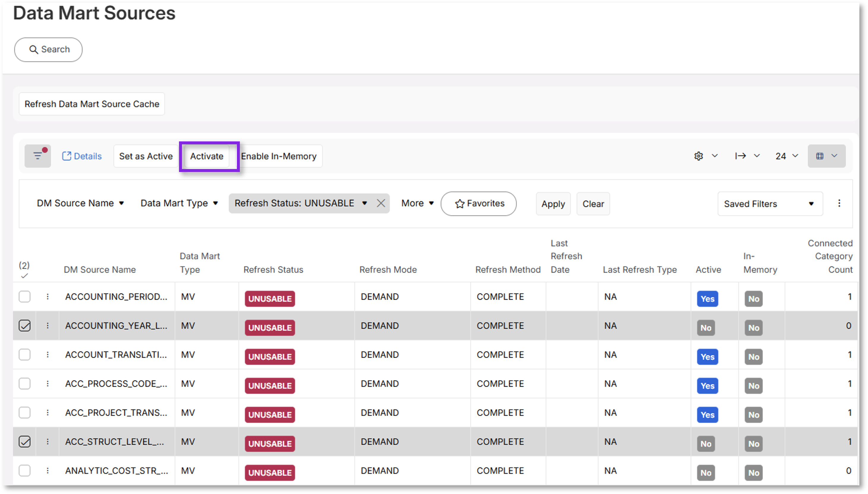
Task: Click the select-all checkmark under (2)
Action: pos(24,276)
